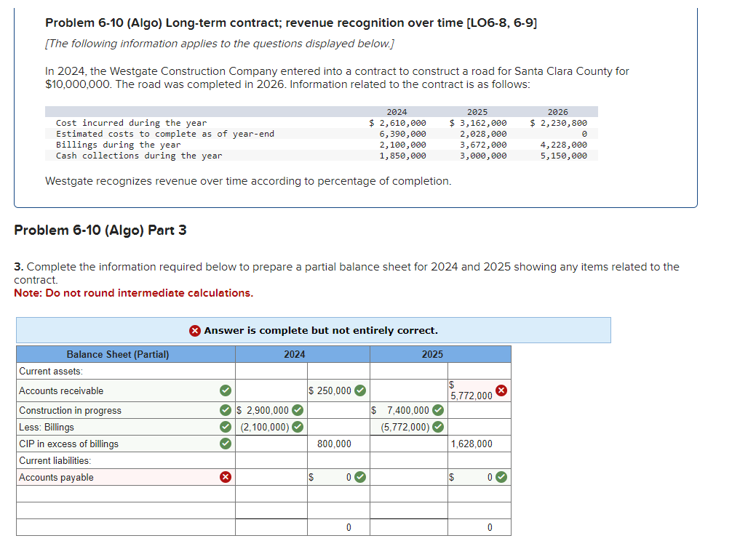The image size is (756, 541).
Task: Click the checkmark beside Construction in progress label
Action: tap(224, 409)
